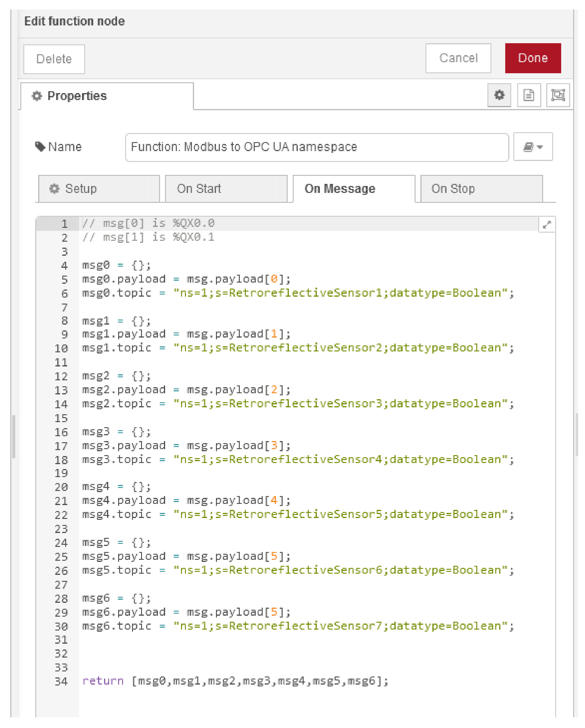Open node description document icon
Image resolution: width=585 pixels, height=728 pixels.
click(x=529, y=95)
